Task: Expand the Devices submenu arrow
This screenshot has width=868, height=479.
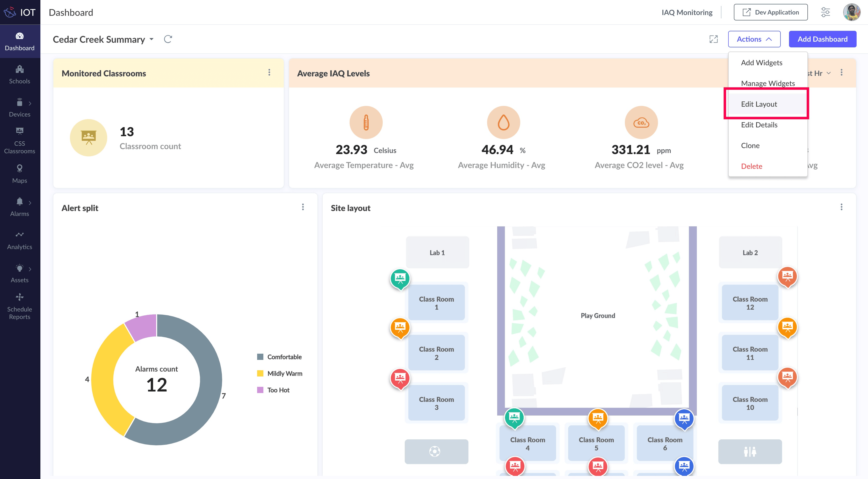Action: point(30,103)
